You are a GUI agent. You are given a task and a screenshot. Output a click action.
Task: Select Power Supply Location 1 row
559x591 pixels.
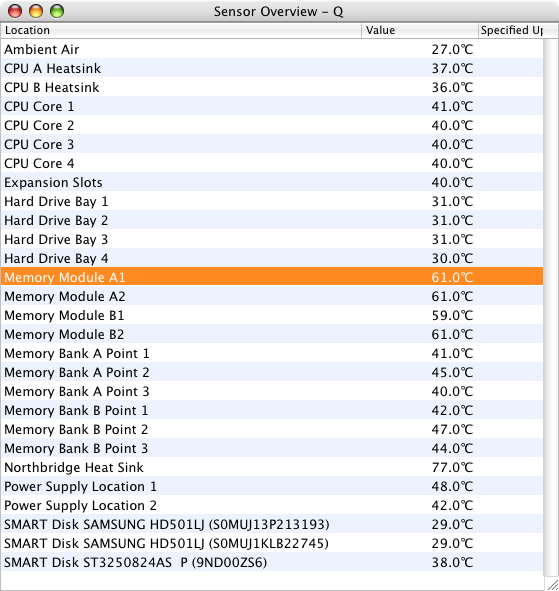(272, 486)
